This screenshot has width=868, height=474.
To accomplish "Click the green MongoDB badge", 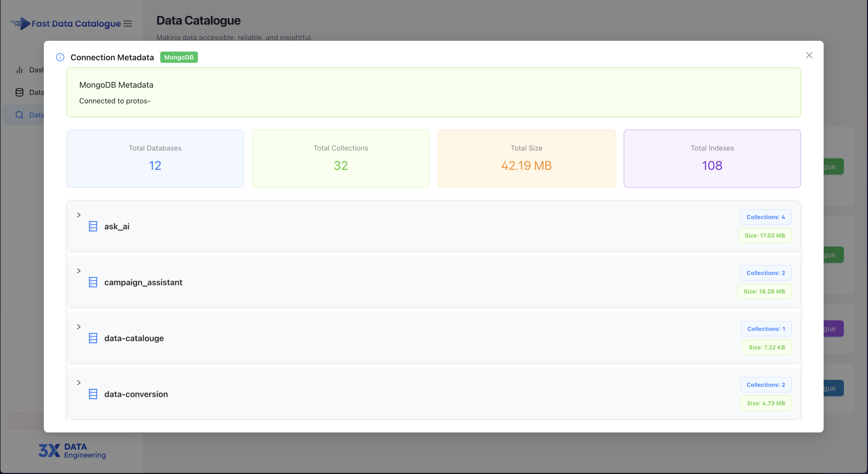I will pos(179,57).
